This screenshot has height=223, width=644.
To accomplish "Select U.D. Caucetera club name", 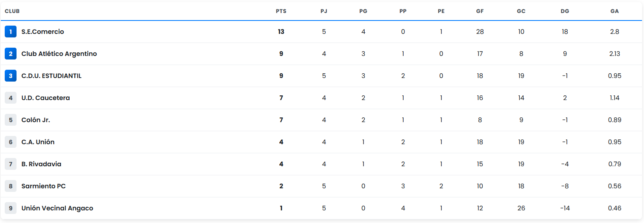I will pos(46,98).
